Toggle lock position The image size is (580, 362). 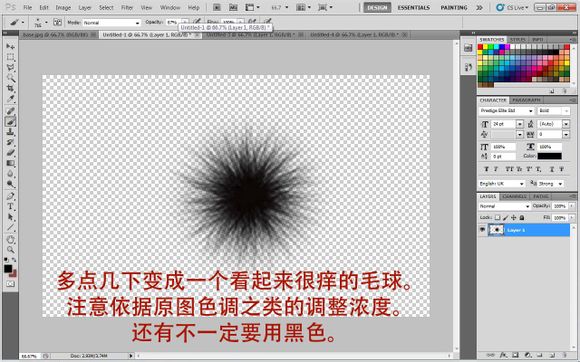coord(514,218)
